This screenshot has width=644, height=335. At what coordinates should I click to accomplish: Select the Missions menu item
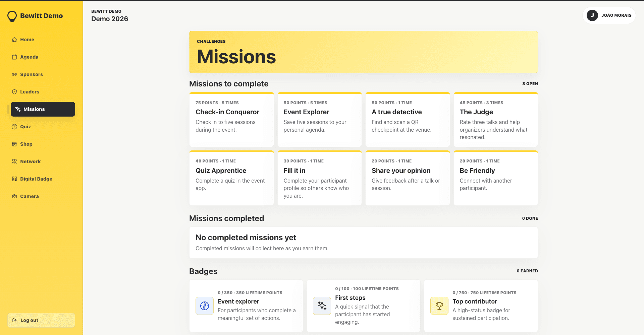43,109
